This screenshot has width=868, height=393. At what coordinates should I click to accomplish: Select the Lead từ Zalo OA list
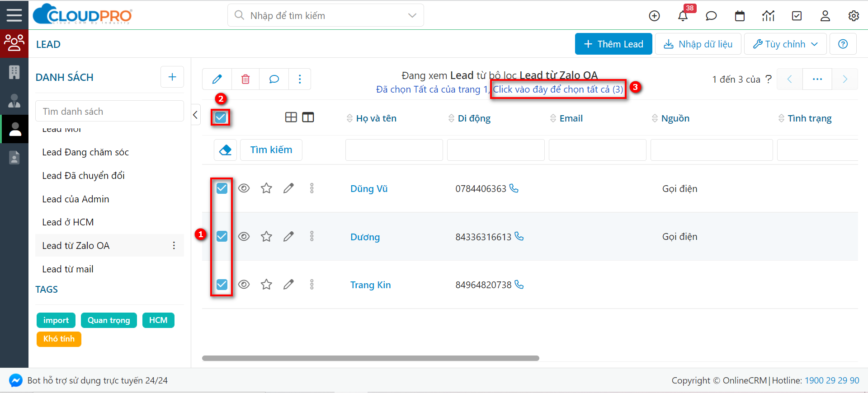tap(109, 245)
